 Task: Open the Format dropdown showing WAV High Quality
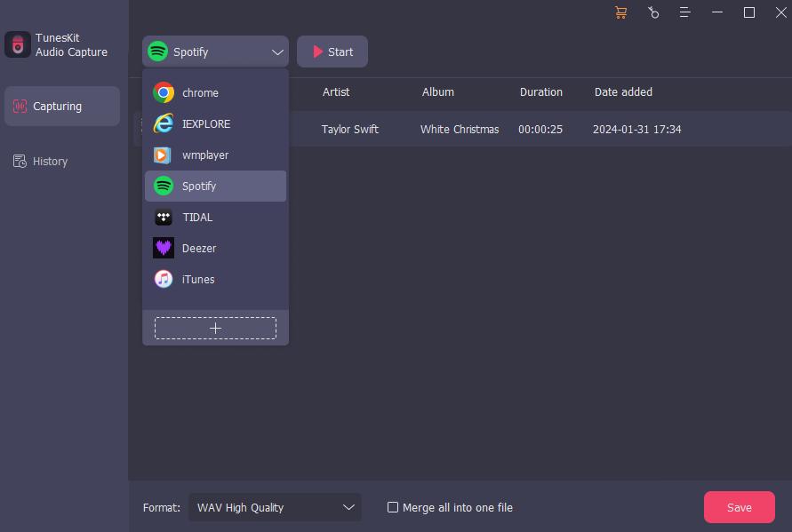point(274,507)
